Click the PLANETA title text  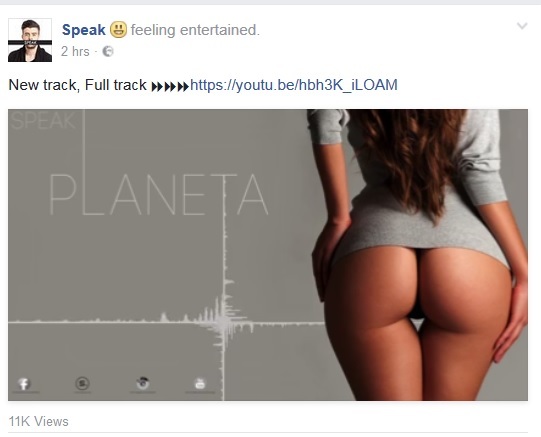159,194
